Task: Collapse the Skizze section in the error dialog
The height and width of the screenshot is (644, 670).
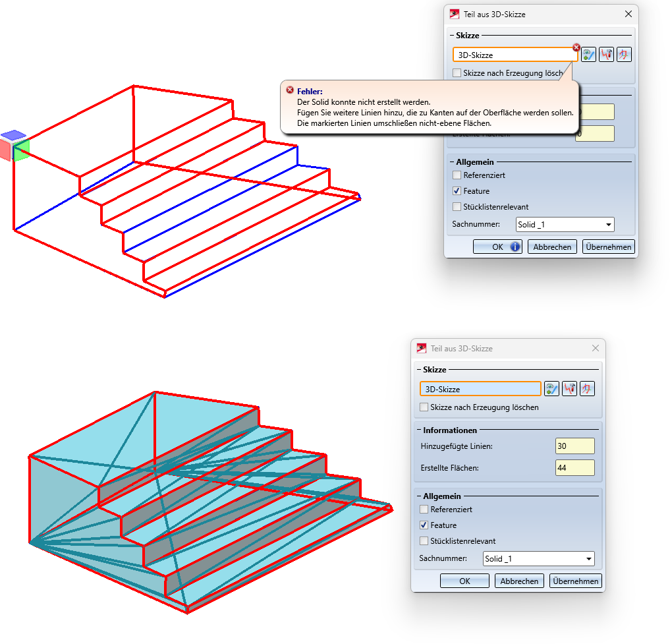Action: pyautogui.click(x=452, y=36)
